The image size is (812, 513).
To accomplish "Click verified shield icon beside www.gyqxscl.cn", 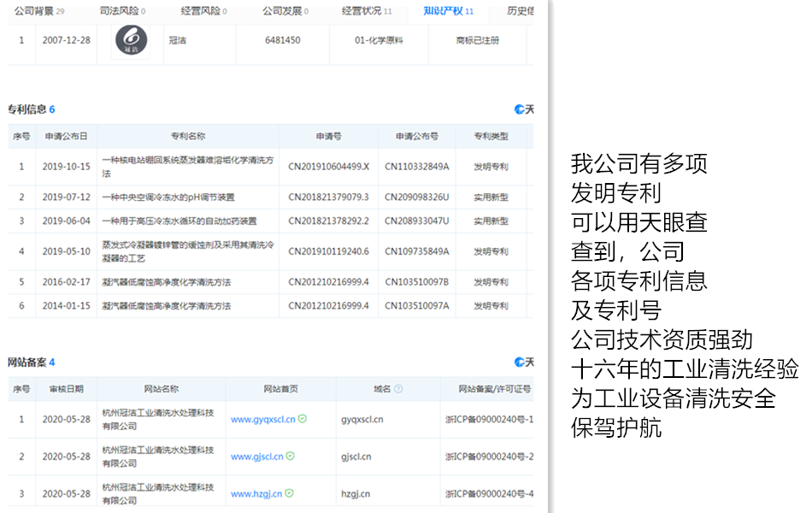I will coord(303,420).
